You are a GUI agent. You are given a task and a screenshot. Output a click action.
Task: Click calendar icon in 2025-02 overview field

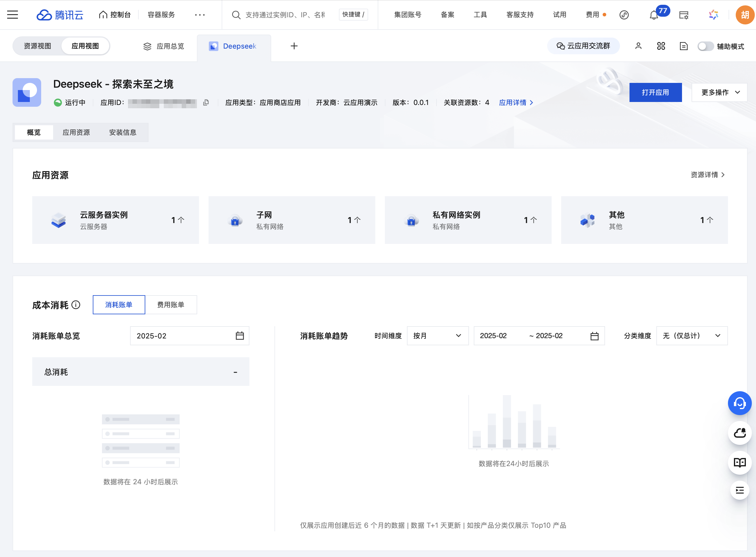click(240, 336)
